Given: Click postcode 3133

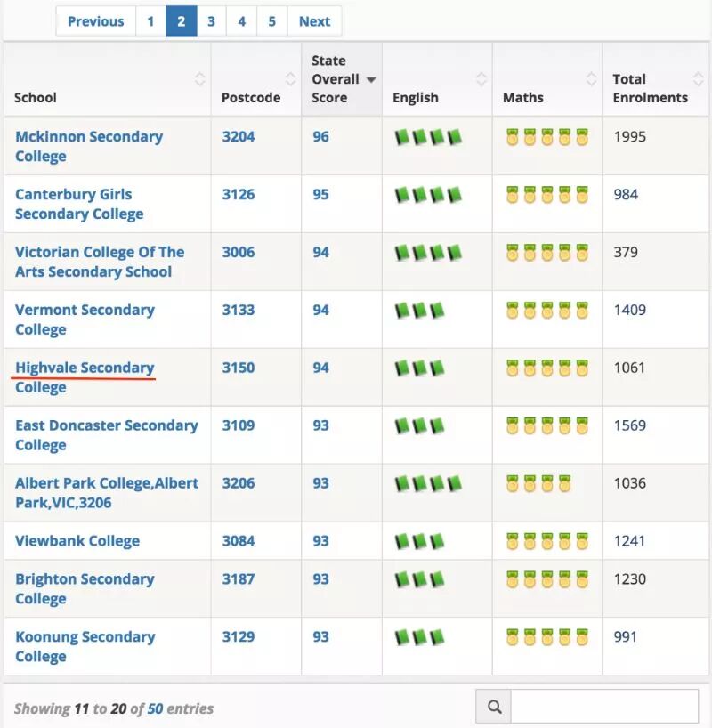Looking at the screenshot, I should [x=239, y=310].
